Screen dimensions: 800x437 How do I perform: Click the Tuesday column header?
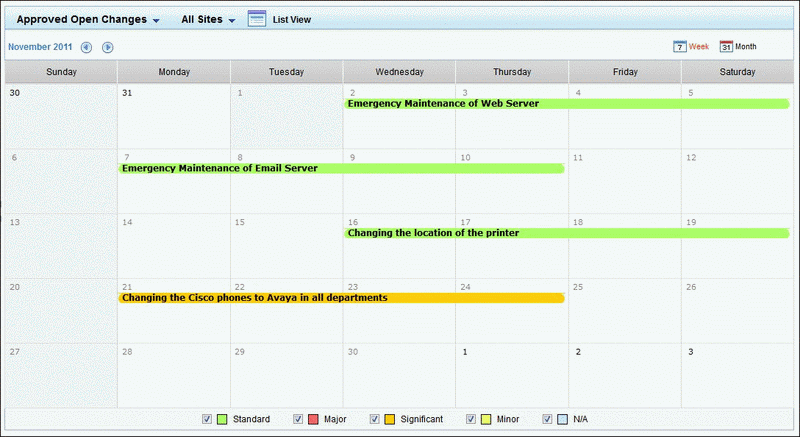[287, 72]
